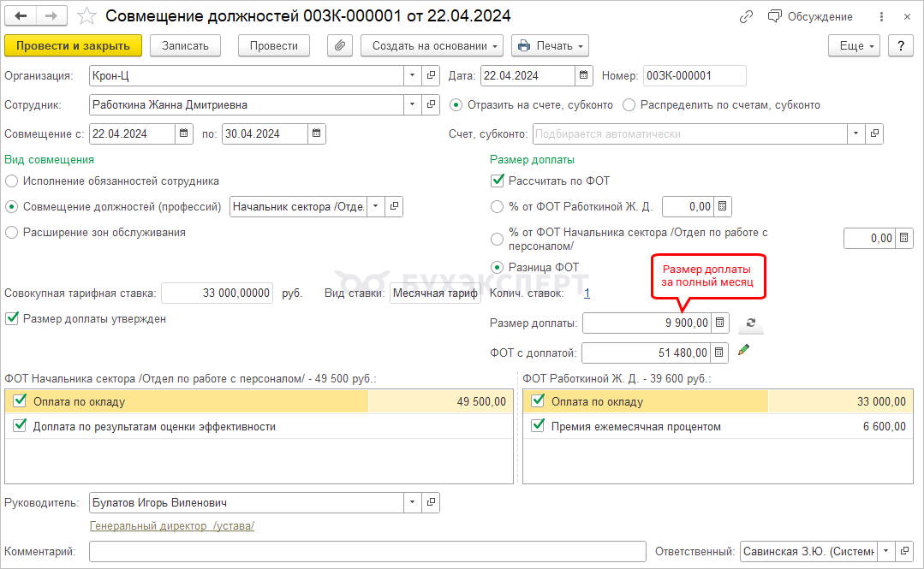Open the combined position via open icon
924x569 pixels.
click(394, 206)
